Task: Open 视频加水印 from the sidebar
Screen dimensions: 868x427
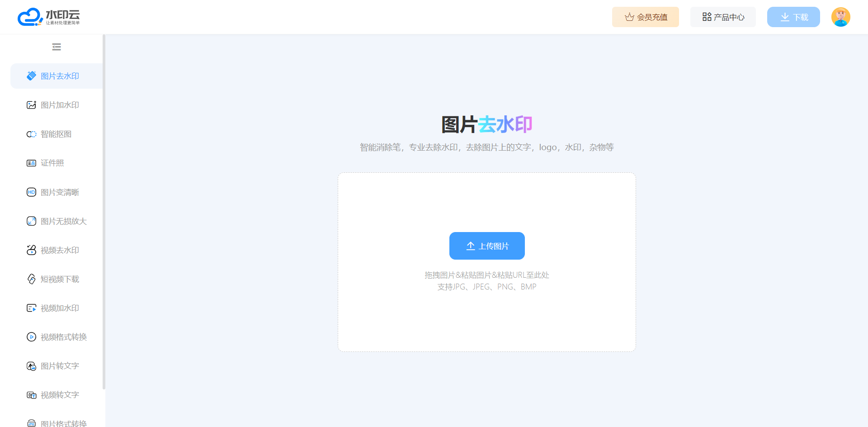Action: (60, 308)
